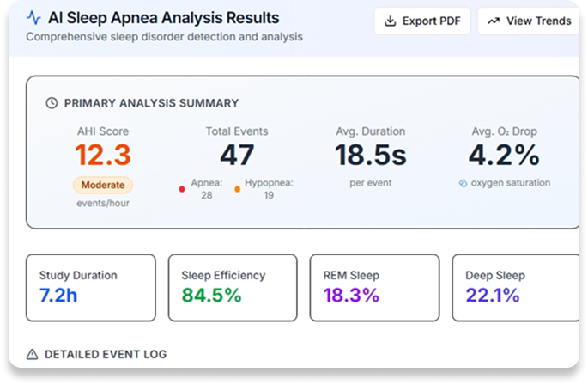Open View Trends
The height and width of the screenshot is (385, 588).
pyautogui.click(x=529, y=21)
